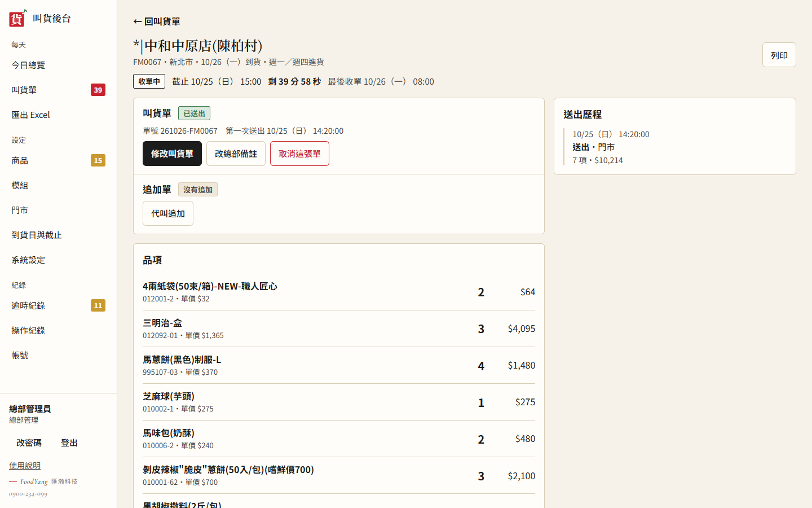The width and height of the screenshot is (812, 508).
Task: Click the 15 badge beside 商品
Action: coord(98,160)
